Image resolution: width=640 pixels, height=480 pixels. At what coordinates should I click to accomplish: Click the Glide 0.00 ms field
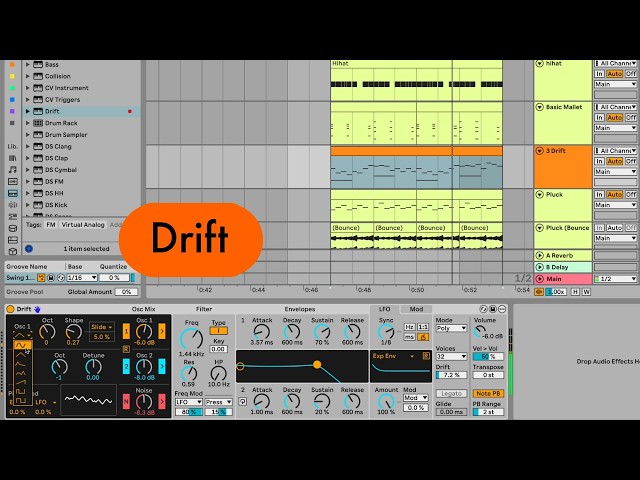pyautogui.click(x=451, y=412)
